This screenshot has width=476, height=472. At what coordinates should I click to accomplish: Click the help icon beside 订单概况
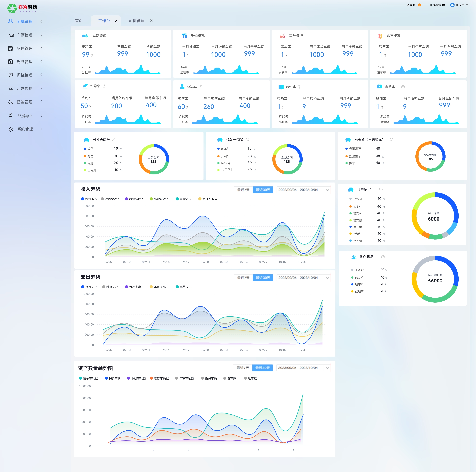click(x=381, y=189)
